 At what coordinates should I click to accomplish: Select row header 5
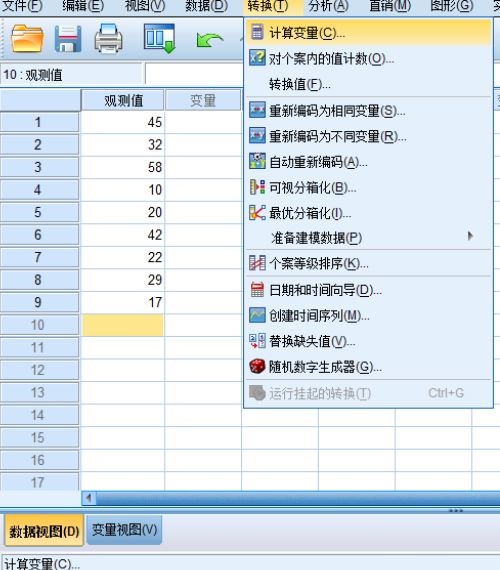point(39,212)
